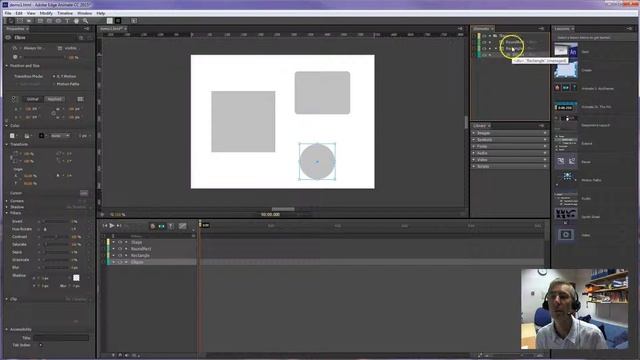The width and height of the screenshot is (640, 360).
Task: Add item via Scripts plus icon
Action: (x=545, y=166)
